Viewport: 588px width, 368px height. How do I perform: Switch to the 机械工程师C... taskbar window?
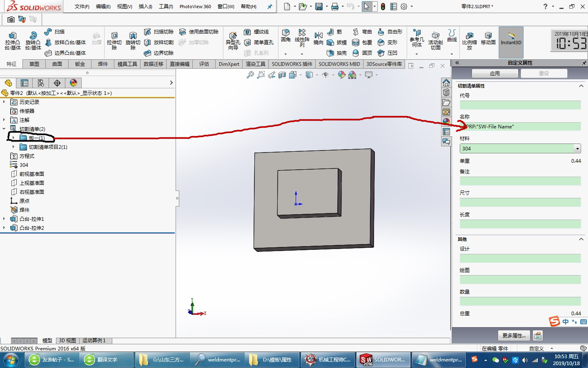pos(328,360)
